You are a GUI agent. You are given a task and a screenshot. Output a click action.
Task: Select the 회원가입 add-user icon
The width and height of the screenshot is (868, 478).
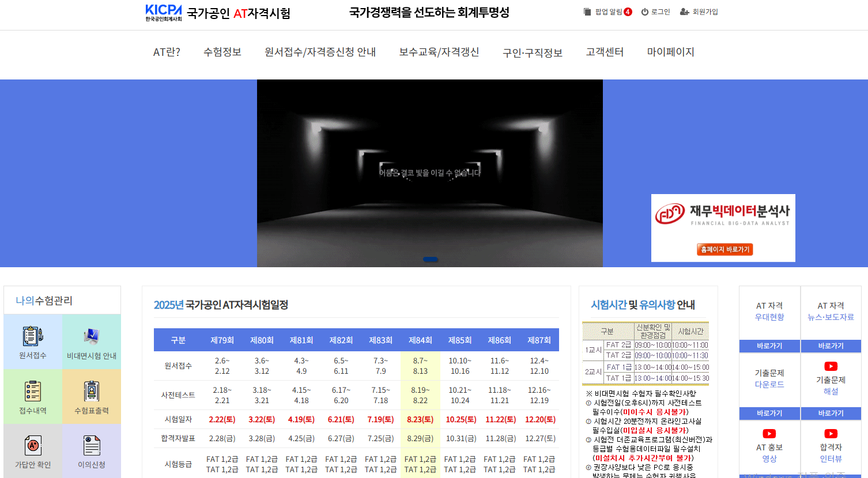684,11
